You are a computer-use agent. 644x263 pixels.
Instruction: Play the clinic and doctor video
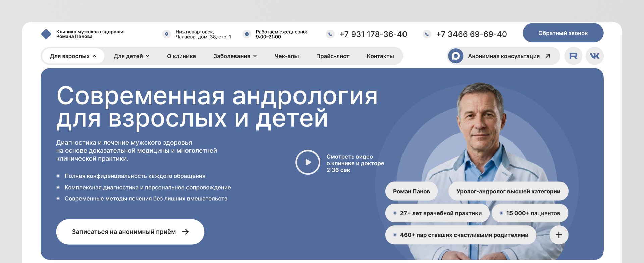pyautogui.click(x=308, y=162)
